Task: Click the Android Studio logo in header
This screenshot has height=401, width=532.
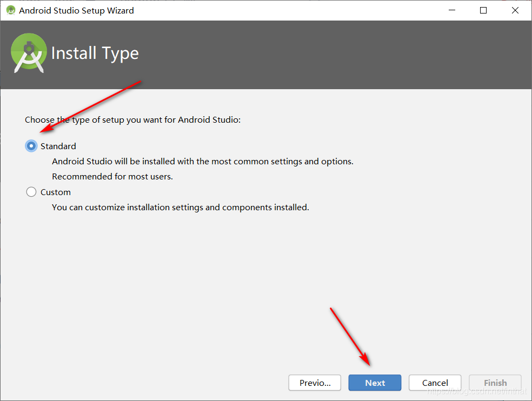Action: click(x=29, y=53)
